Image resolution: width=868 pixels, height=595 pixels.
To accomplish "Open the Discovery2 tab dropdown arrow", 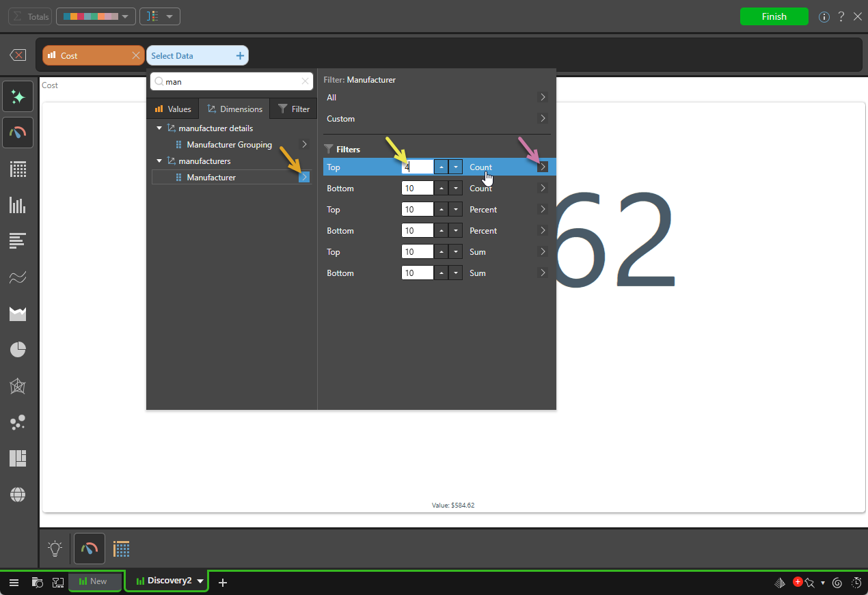I will [x=200, y=581].
